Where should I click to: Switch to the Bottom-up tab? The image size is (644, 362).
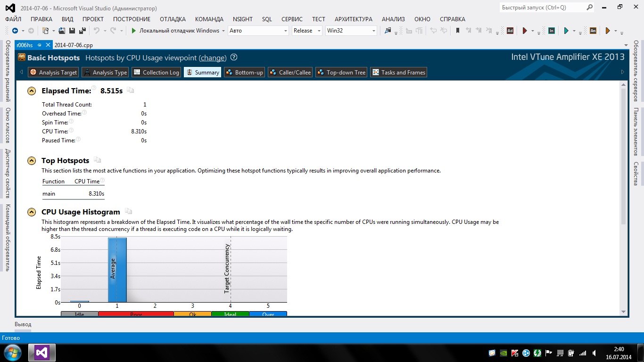click(x=244, y=72)
